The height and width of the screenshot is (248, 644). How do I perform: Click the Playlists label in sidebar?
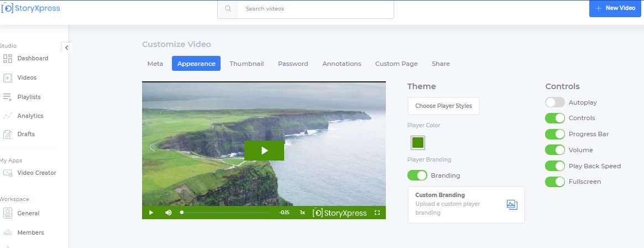29,97
